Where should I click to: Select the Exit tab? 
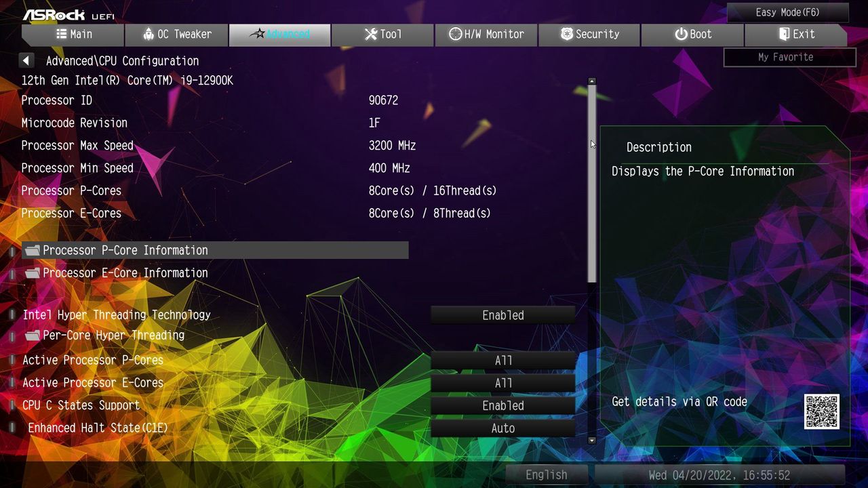[796, 35]
